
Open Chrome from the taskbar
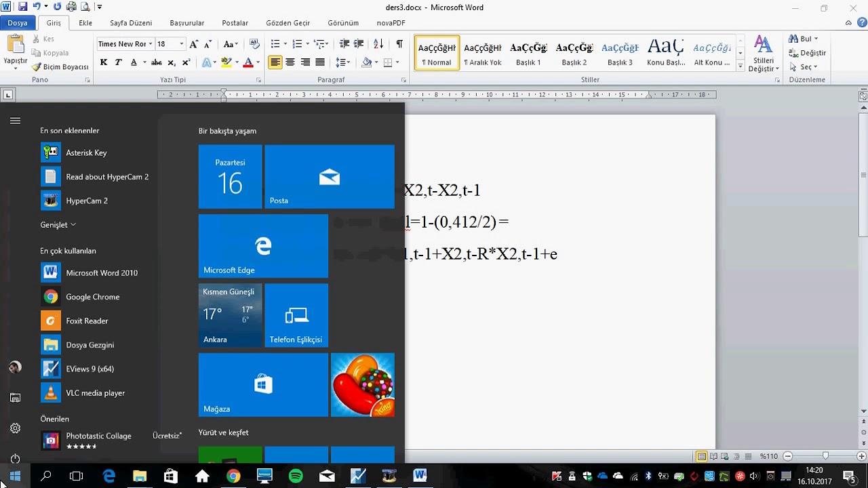233,476
